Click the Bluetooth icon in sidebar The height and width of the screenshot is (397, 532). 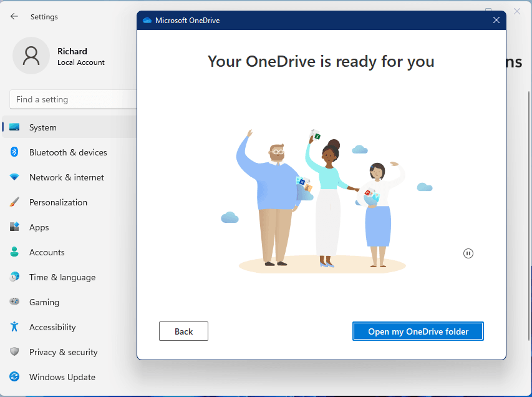(14, 152)
